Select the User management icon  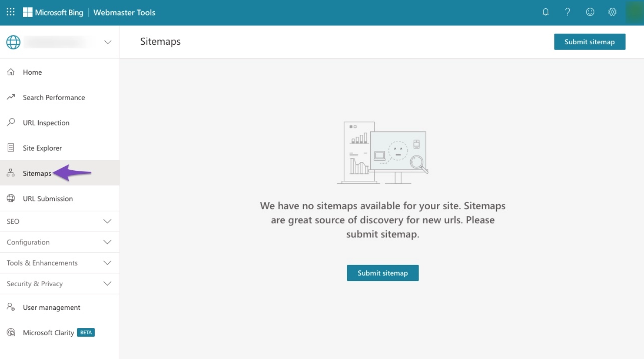coord(11,307)
